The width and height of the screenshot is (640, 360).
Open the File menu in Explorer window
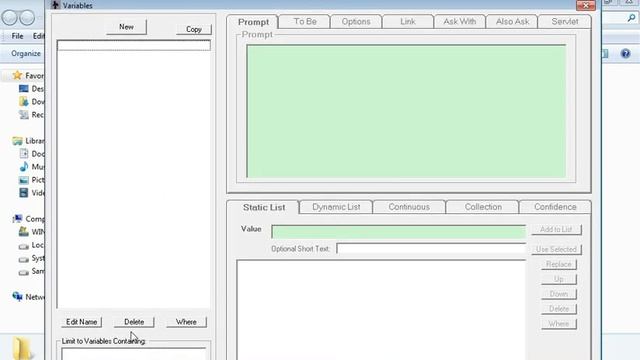[17, 36]
